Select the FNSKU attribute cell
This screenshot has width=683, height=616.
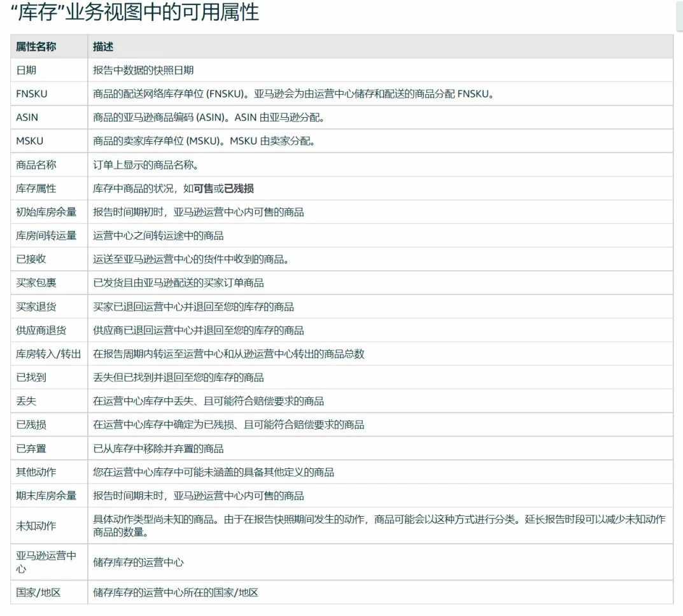point(49,94)
